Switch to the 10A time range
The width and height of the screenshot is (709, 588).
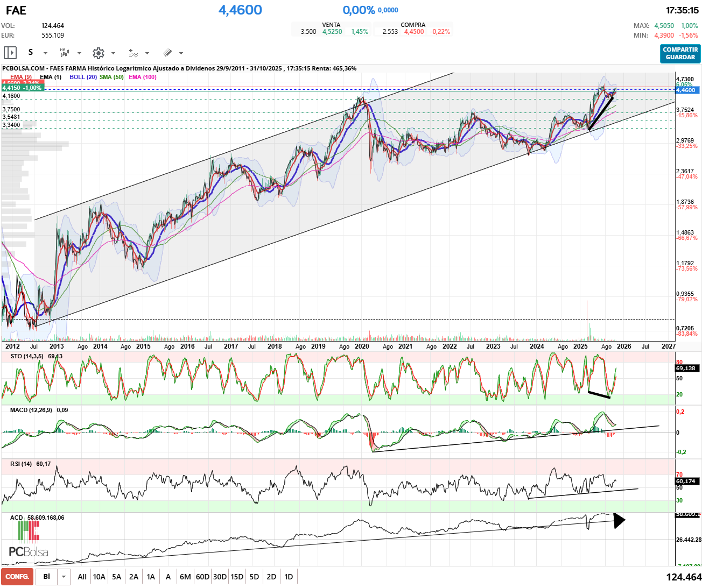tap(99, 577)
